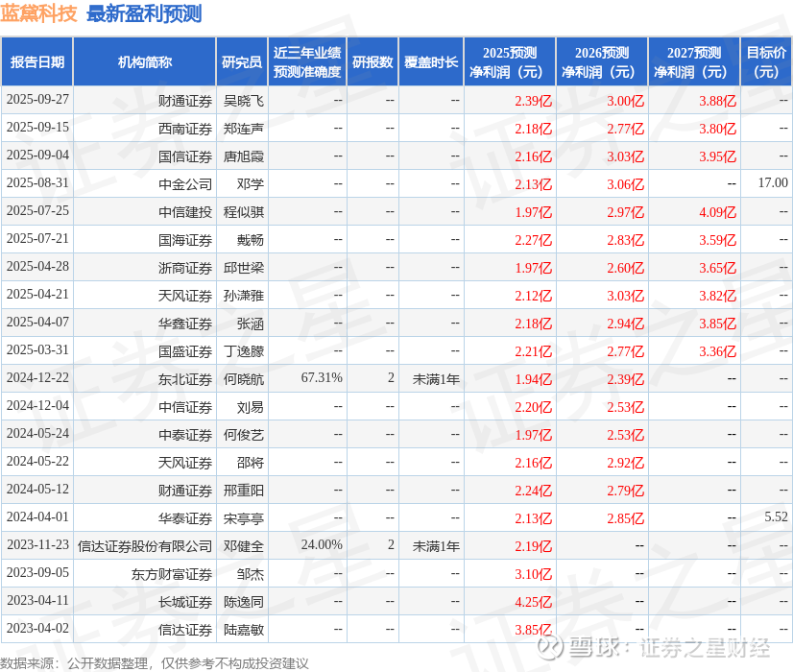
Task: Select analyst 丁逸朦
Action: pos(244,351)
